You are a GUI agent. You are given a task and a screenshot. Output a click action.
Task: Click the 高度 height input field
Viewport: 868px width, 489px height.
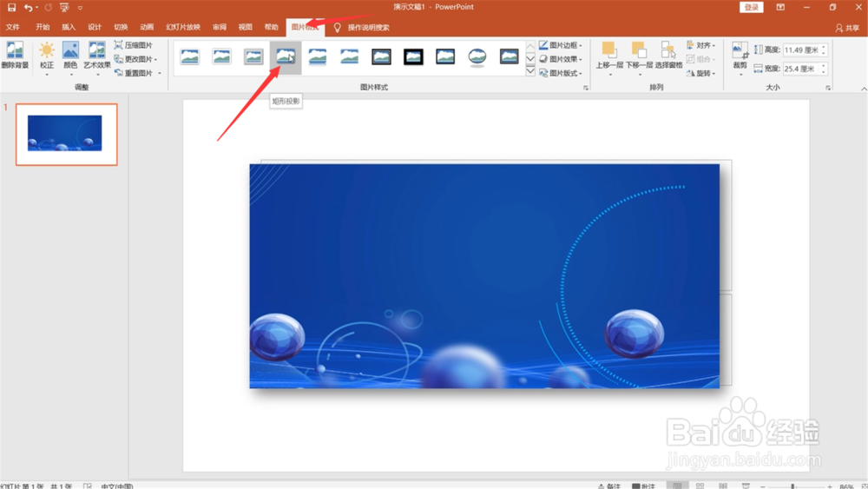[801, 50]
